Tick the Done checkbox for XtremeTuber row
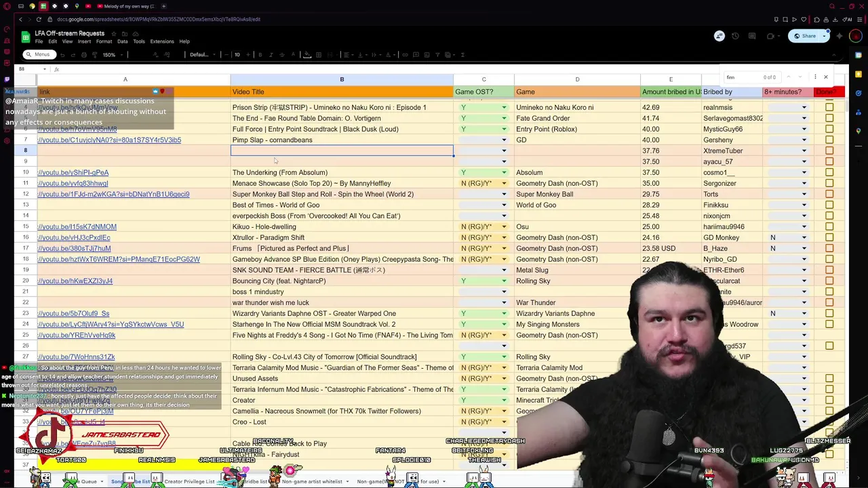This screenshot has height=488, width=868. (x=829, y=150)
